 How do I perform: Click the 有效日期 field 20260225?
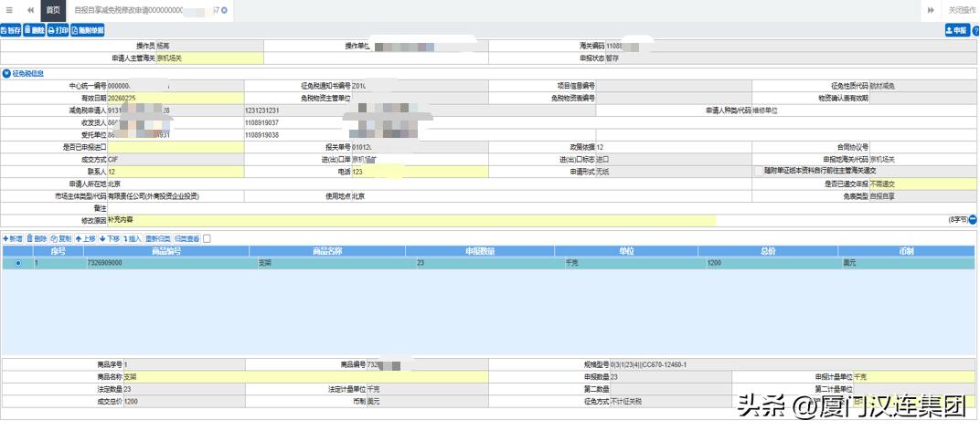(x=176, y=98)
